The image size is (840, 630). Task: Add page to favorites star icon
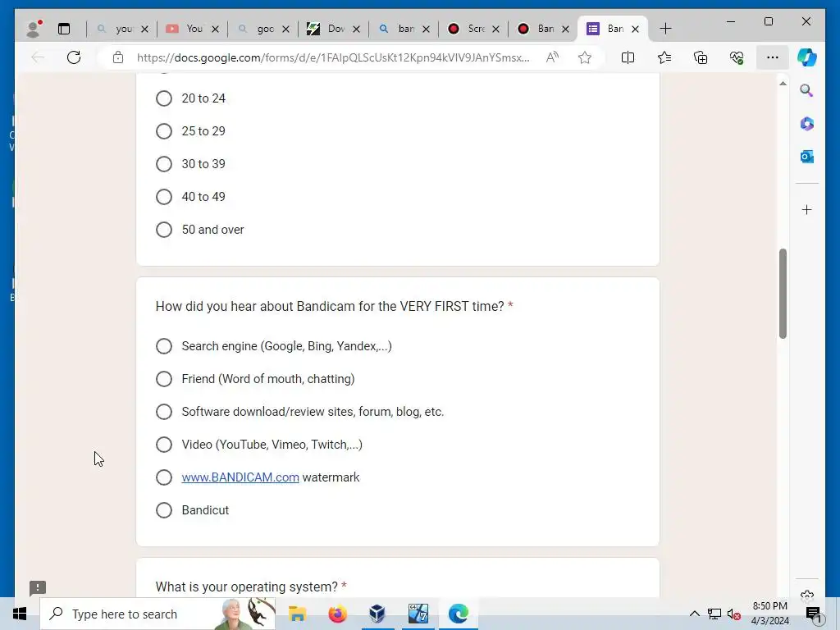(585, 57)
